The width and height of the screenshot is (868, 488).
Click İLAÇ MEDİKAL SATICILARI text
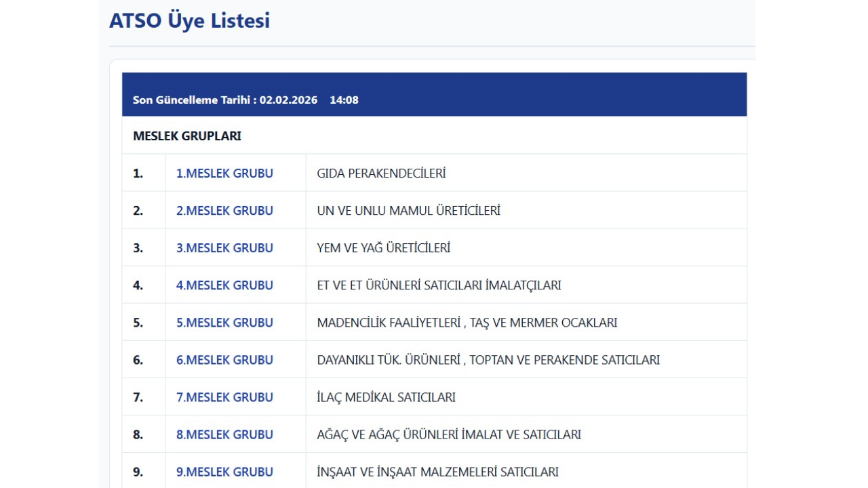click(x=386, y=397)
